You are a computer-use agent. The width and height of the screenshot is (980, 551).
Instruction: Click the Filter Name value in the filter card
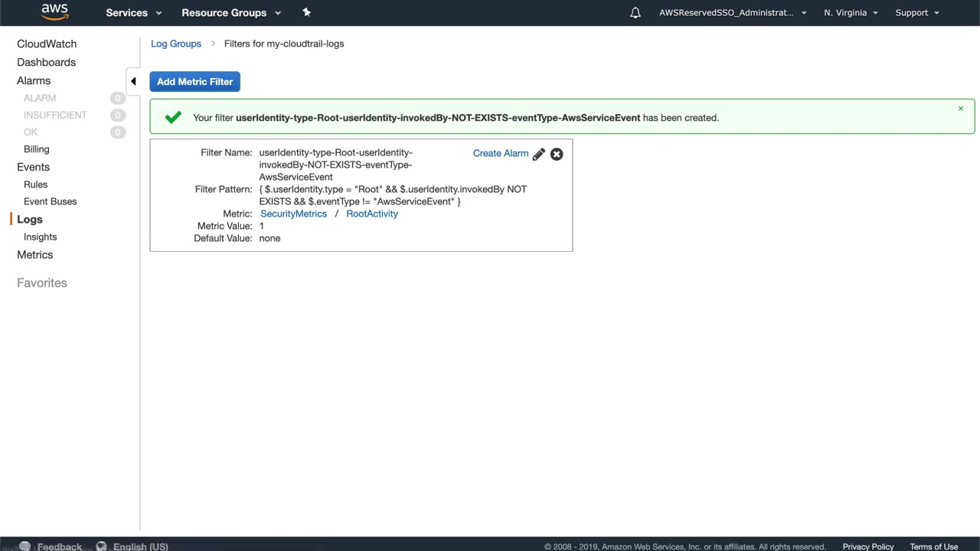335,165
